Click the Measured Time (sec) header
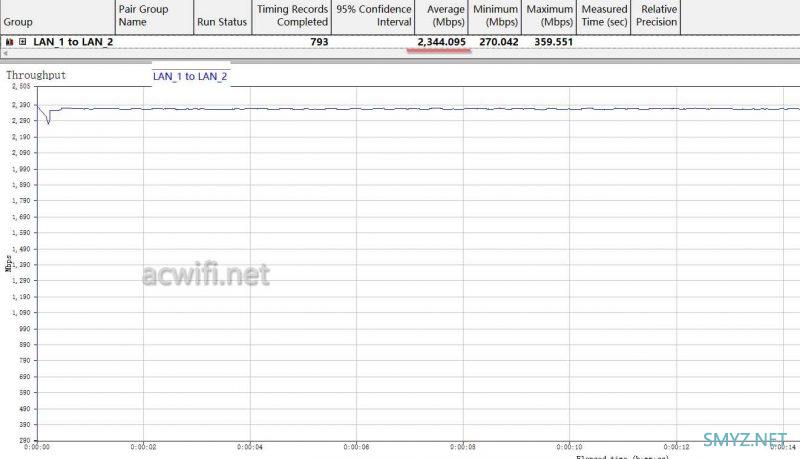 pyautogui.click(x=604, y=15)
